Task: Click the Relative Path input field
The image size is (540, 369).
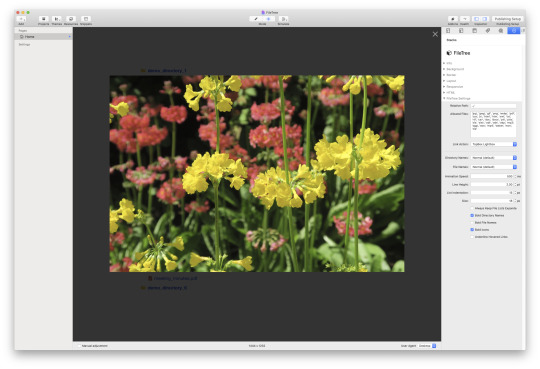Action: point(494,106)
